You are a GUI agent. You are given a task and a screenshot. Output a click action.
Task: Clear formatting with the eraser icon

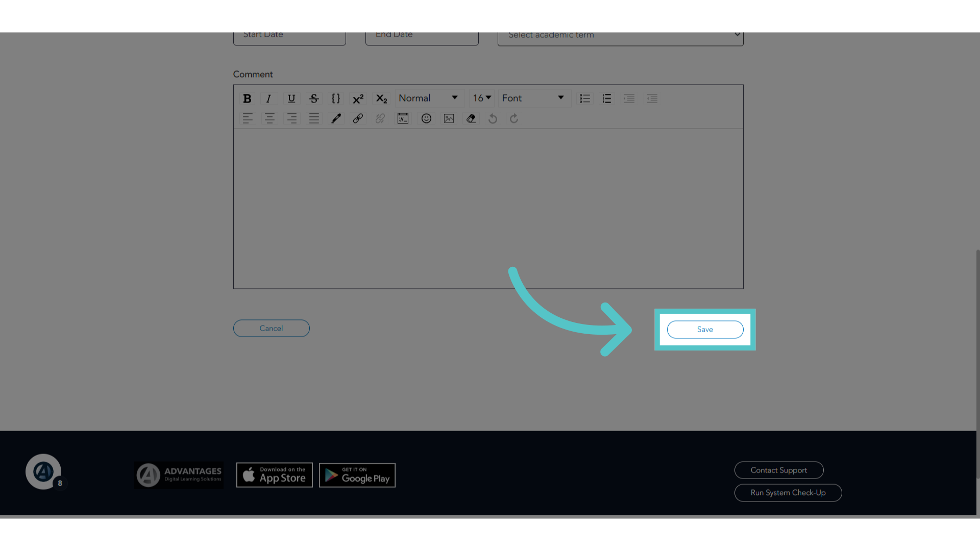[471, 119]
